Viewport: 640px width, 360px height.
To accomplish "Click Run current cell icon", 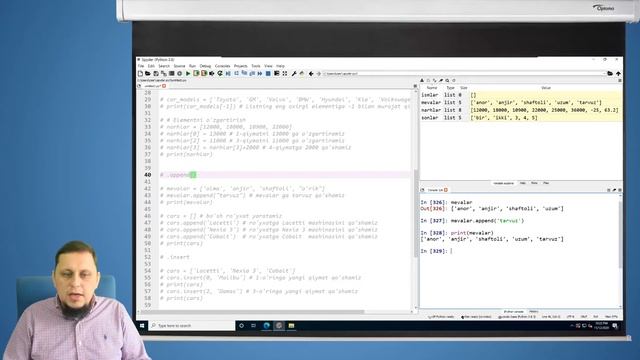I will click(196, 73).
